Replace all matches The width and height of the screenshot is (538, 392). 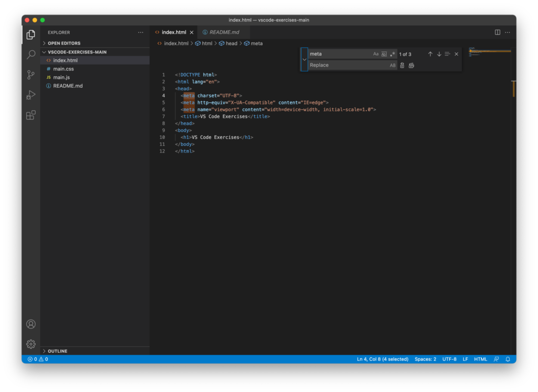[411, 66]
